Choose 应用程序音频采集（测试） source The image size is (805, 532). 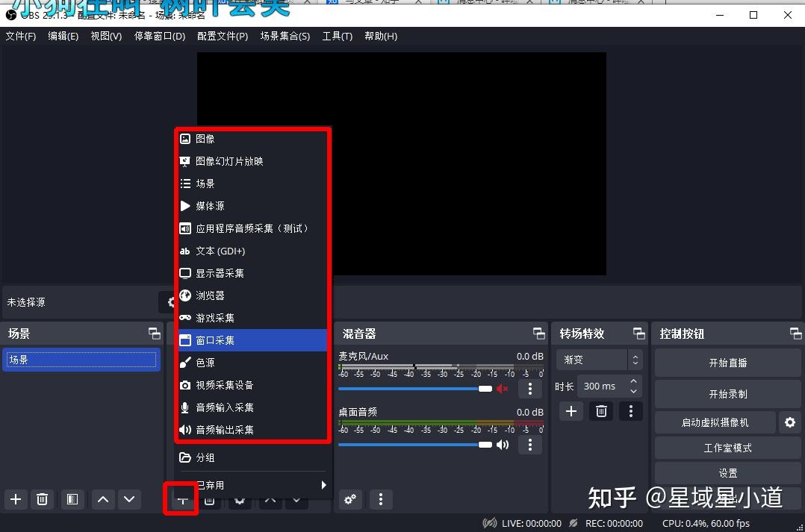click(x=252, y=228)
